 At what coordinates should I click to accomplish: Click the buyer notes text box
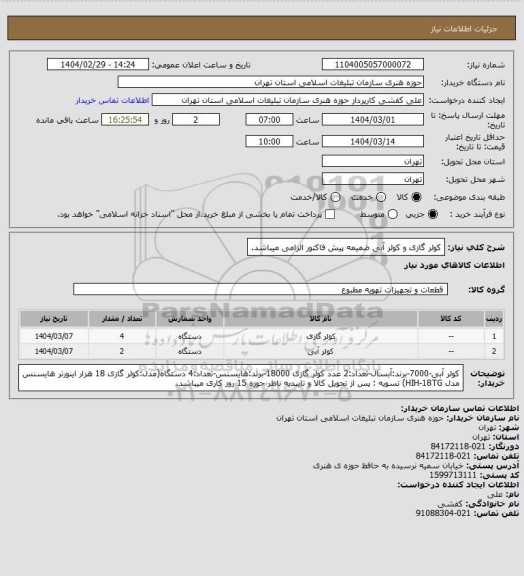pyautogui.click(x=241, y=378)
